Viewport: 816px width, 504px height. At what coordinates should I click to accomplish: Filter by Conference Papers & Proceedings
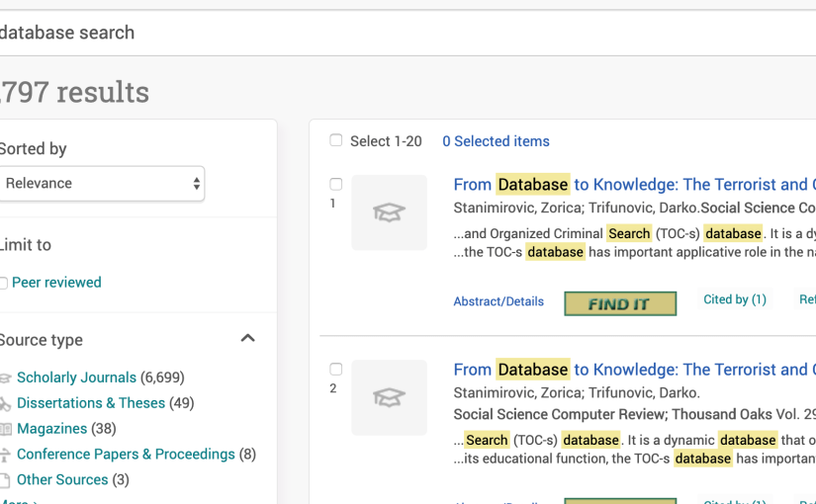click(126, 454)
